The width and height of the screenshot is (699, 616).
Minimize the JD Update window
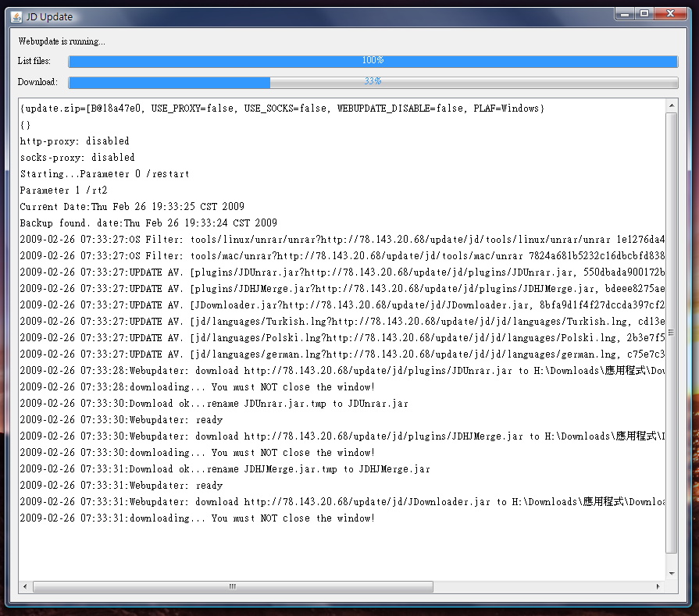(x=624, y=13)
